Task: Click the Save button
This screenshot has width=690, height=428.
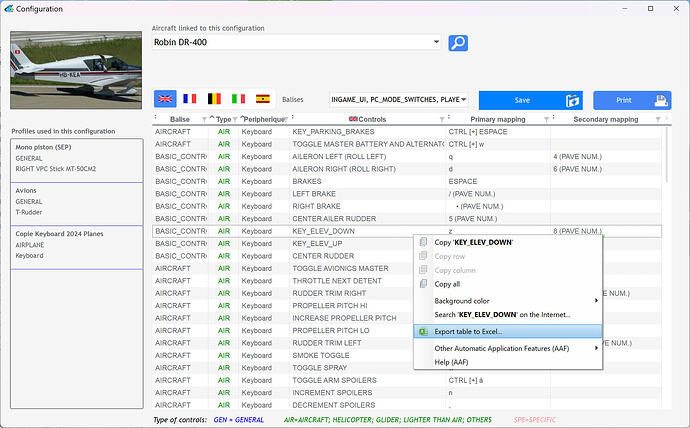Action: tap(531, 100)
